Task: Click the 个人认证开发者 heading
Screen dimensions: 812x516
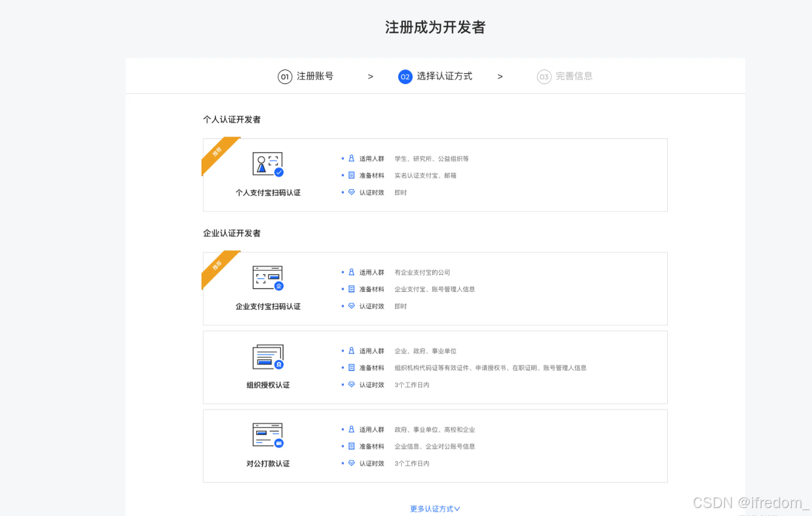Action: coord(232,119)
